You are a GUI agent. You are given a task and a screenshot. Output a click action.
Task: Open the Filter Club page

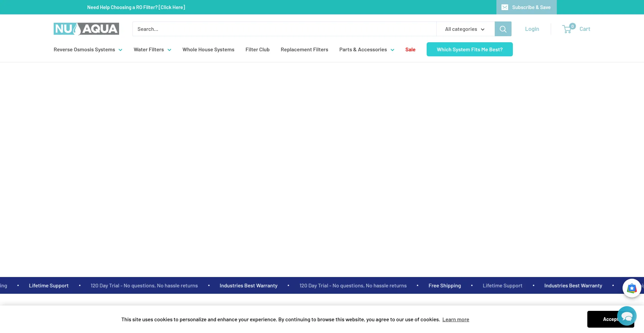(x=257, y=50)
